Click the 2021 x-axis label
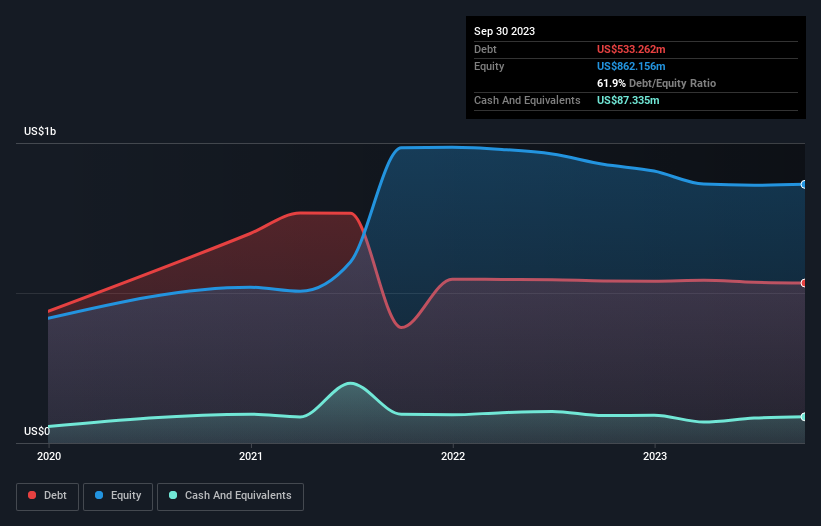The height and width of the screenshot is (526, 821). coord(251,456)
